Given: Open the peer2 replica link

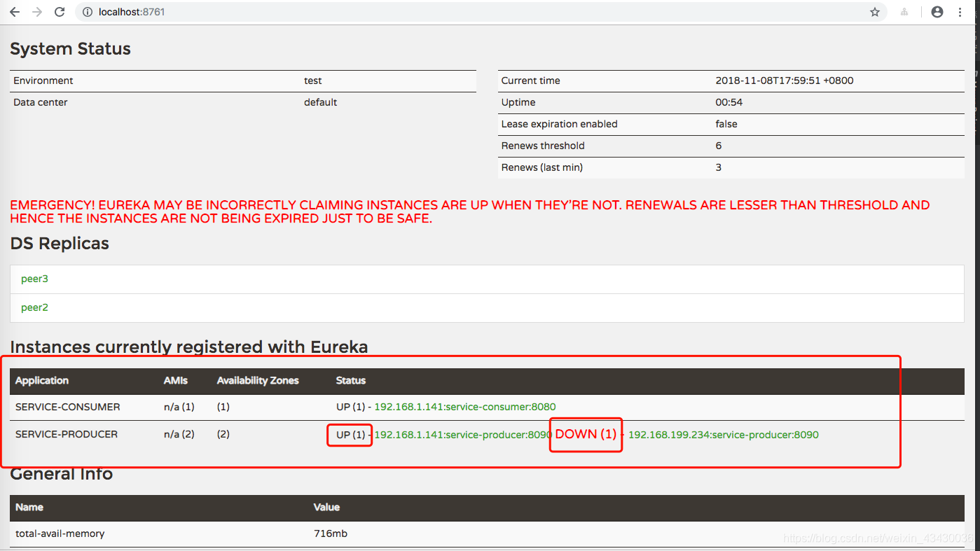Looking at the screenshot, I should point(34,307).
